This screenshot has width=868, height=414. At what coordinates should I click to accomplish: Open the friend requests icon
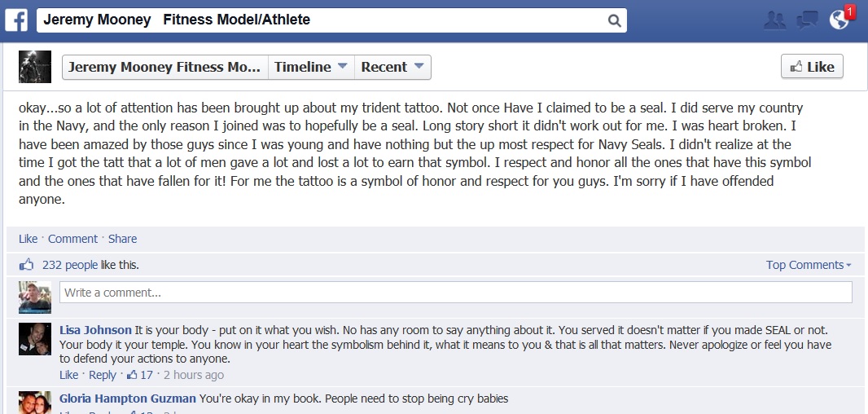point(775,20)
